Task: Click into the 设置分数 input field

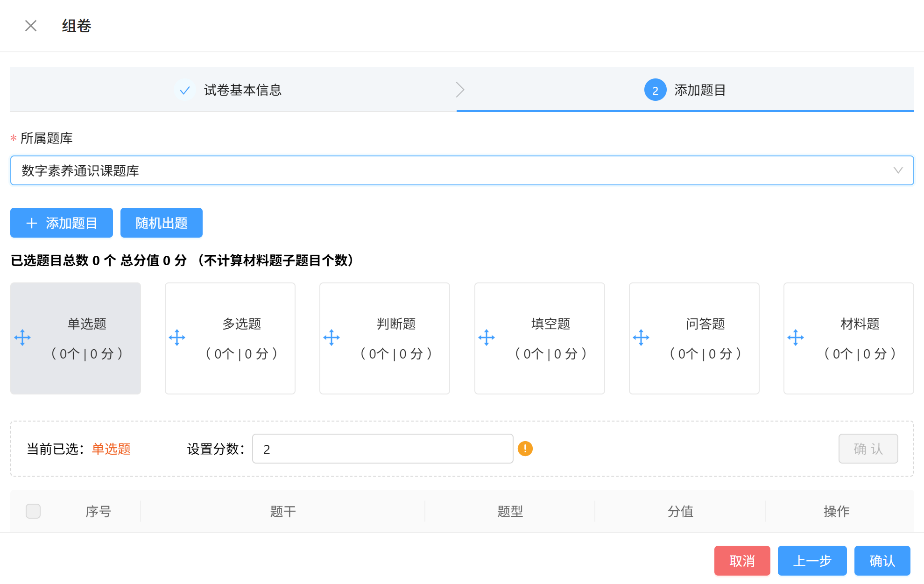Action: pos(382,449)
